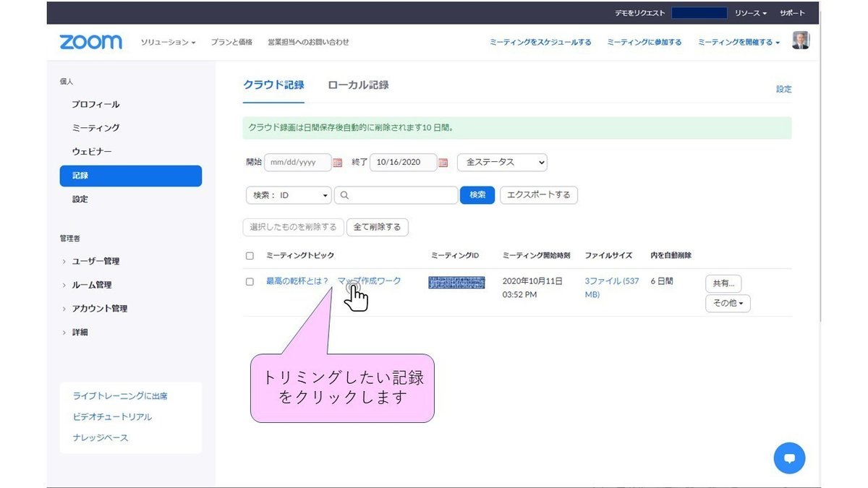The height and width of the screenshot is (488, 868).
Task: Click the 2020年10月11日 start time cell
Action: tap(532, 288)
